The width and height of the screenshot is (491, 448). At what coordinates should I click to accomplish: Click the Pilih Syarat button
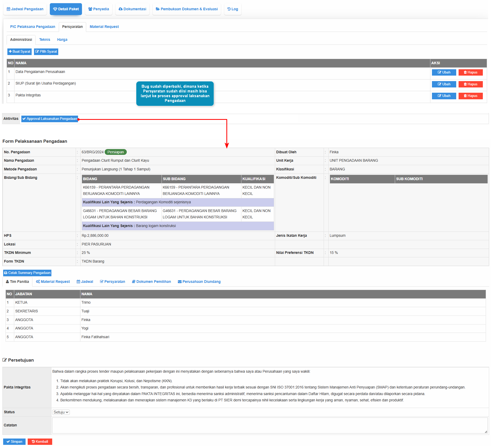pos(46,52)
